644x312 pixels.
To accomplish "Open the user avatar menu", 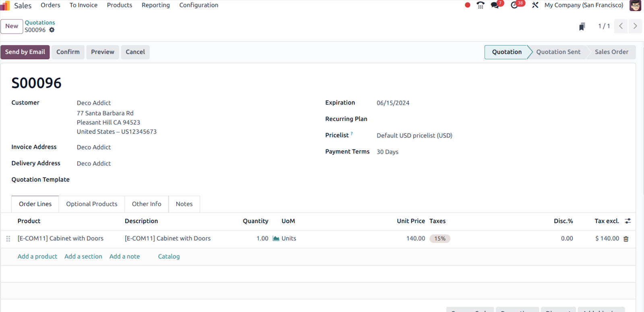I will pyautogui.click(x=635, y=5).
